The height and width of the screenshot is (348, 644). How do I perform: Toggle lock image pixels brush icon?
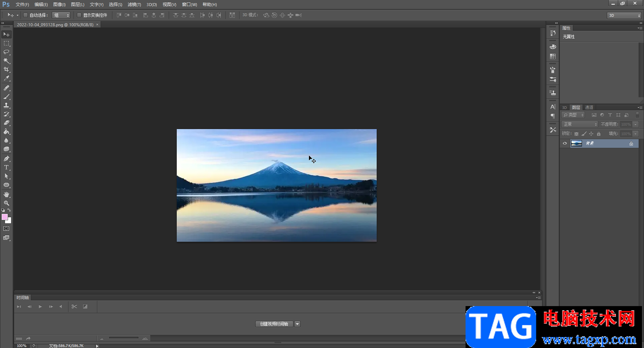pyautogui.click(x=584, y=134)
